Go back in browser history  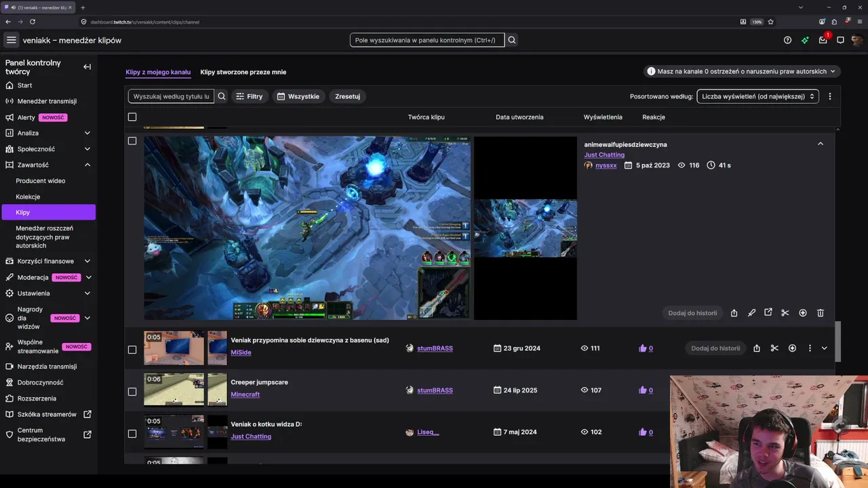8,22
